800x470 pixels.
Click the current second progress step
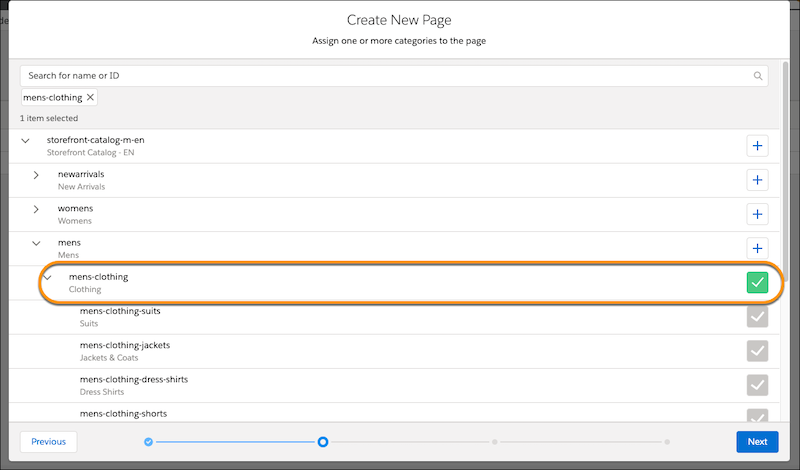pos(322,441)
